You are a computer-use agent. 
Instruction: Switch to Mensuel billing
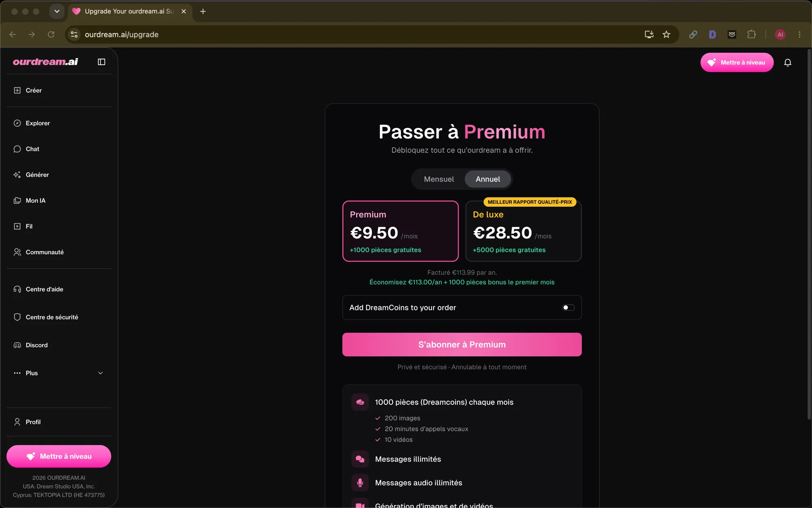[439, 179]
